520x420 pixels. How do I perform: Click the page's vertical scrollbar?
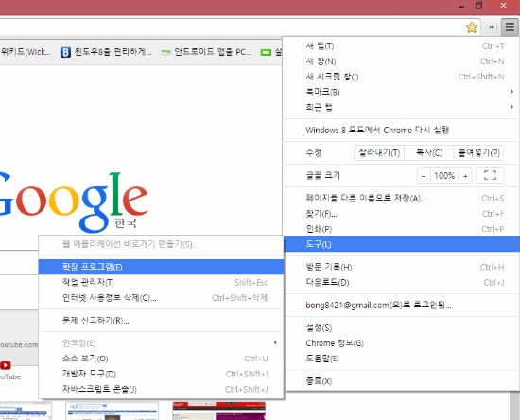(x=514, y=406)
